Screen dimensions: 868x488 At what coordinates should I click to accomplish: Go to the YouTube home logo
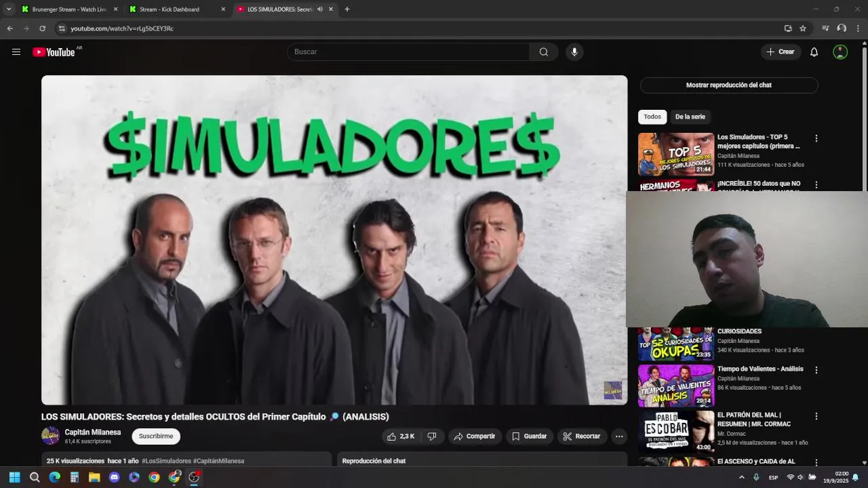click(x=54, y=52)
